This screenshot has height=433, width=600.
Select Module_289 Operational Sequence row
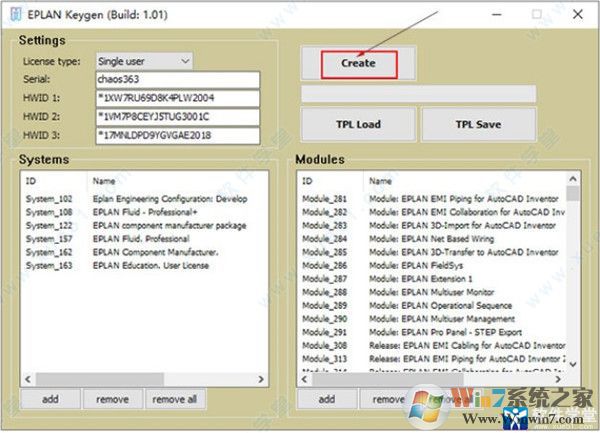[x=432, y=306]
